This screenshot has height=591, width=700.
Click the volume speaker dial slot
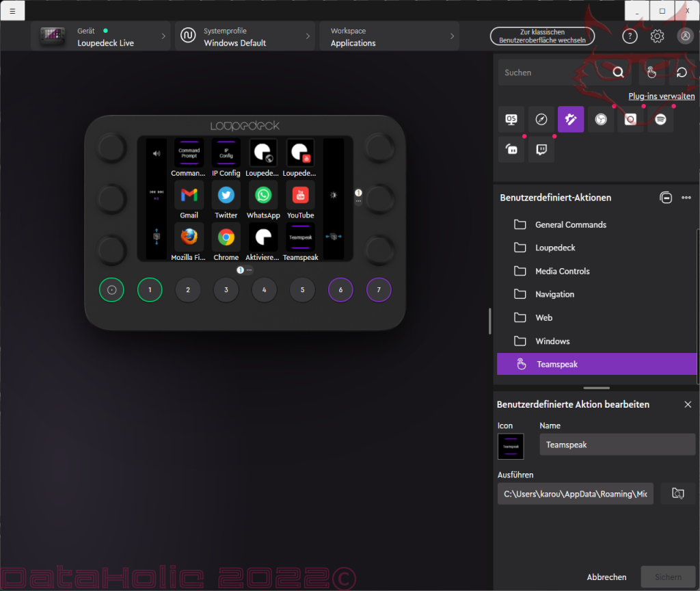pos(157,154)
